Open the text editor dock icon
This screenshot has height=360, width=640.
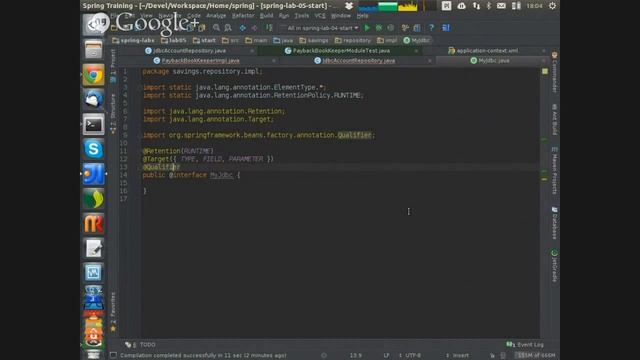coord(93,249)
